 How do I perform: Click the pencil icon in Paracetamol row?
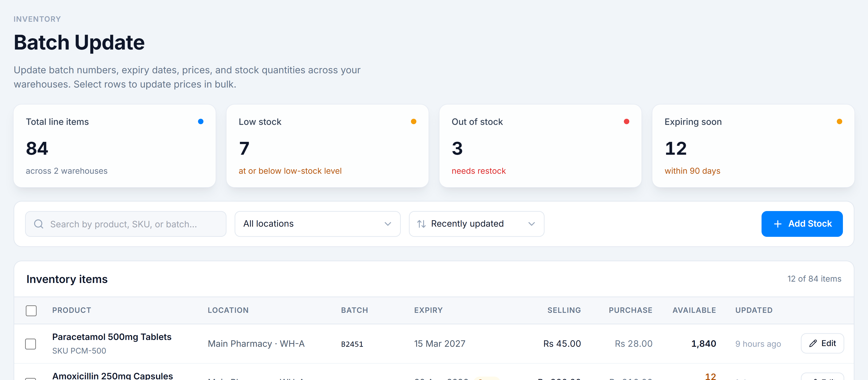(x=813, y=343)
